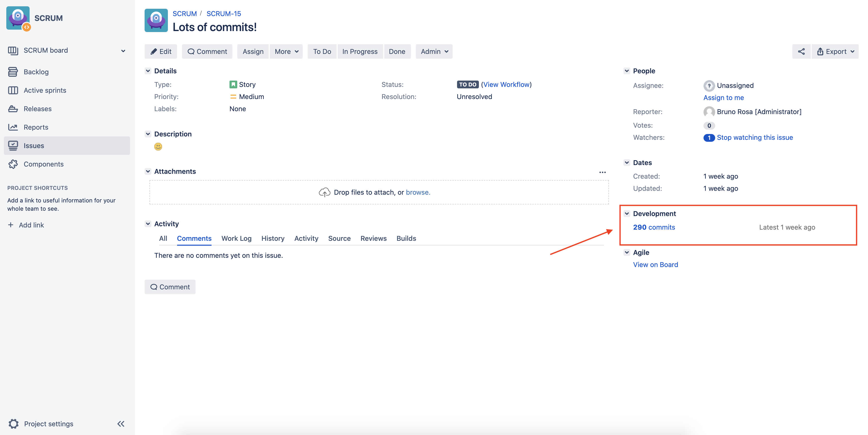Click the Active sprints board icon
The width and height of the screenshot is (868, 435).
pyautogui.click(x=13, y=90)
